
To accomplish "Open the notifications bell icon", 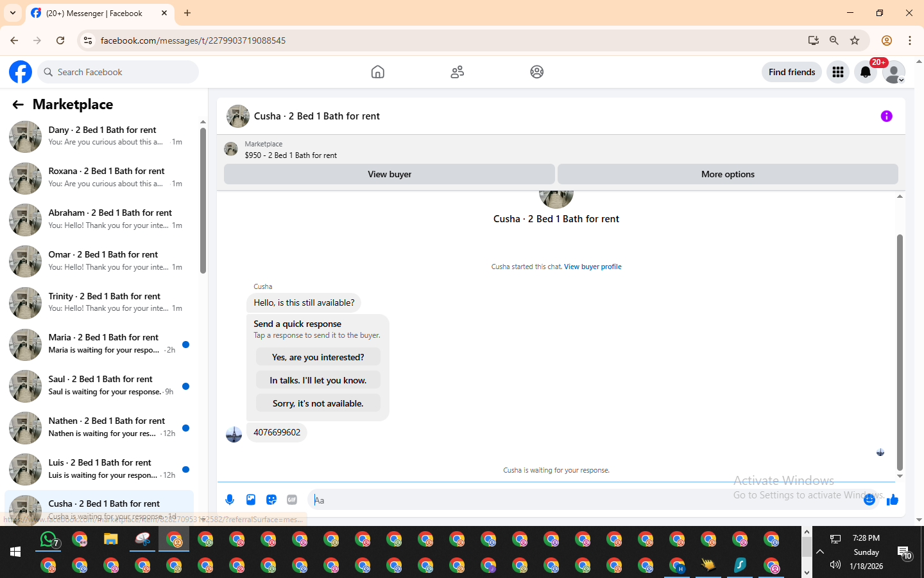I will [x=866, y=72].
